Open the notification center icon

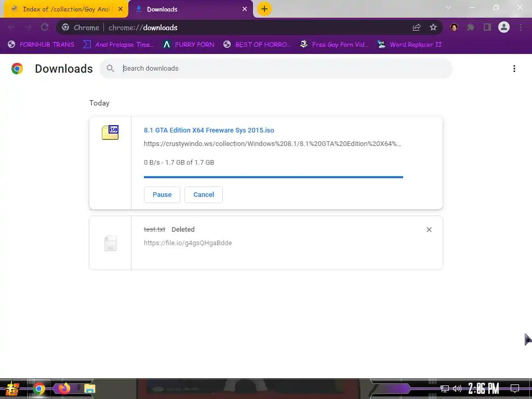[515, 389]
